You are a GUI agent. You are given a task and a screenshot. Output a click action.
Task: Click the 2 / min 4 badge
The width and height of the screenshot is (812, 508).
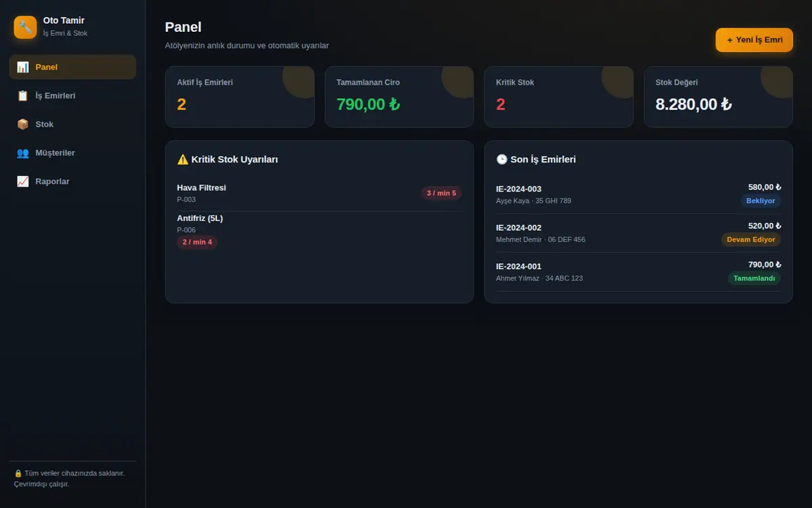coord(197,242)
